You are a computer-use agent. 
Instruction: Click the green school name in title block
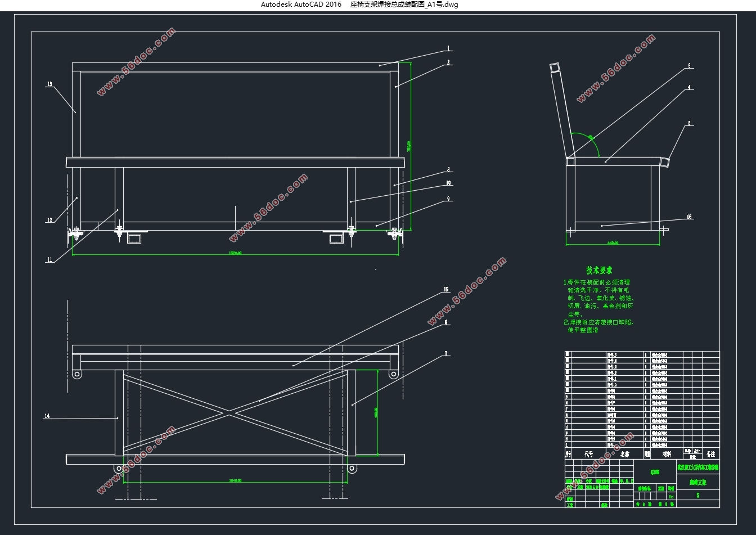[697, 467]
